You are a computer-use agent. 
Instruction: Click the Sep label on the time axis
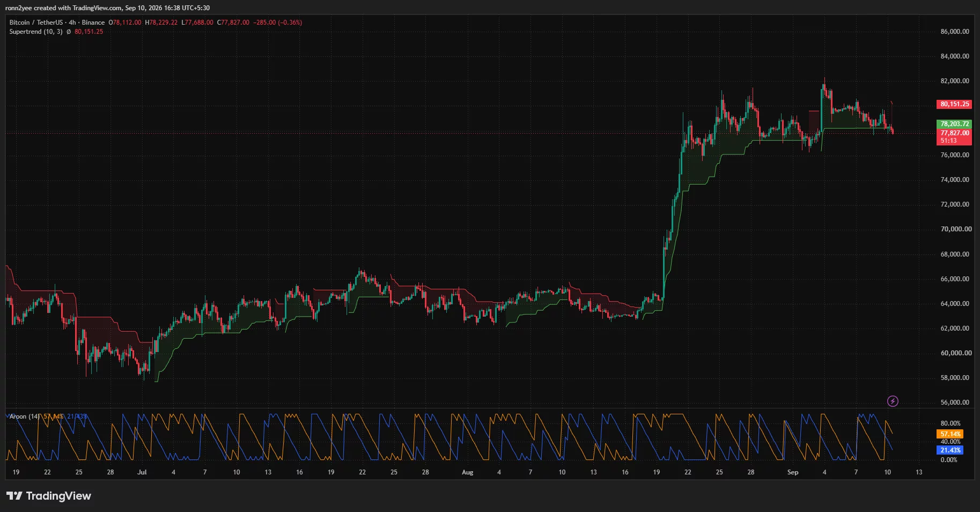793,472
